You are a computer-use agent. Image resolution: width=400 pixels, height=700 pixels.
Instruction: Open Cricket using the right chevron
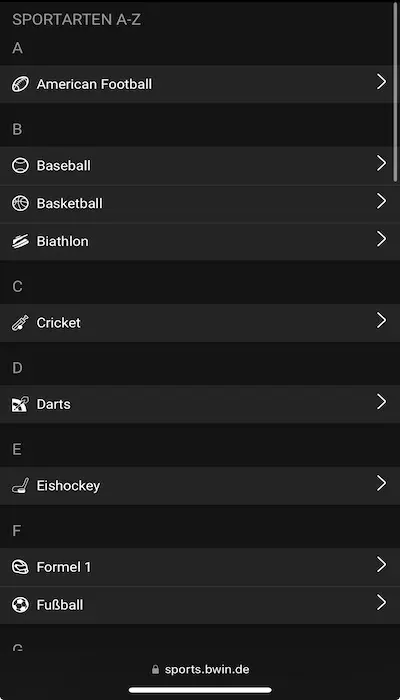tap(381, 321)
